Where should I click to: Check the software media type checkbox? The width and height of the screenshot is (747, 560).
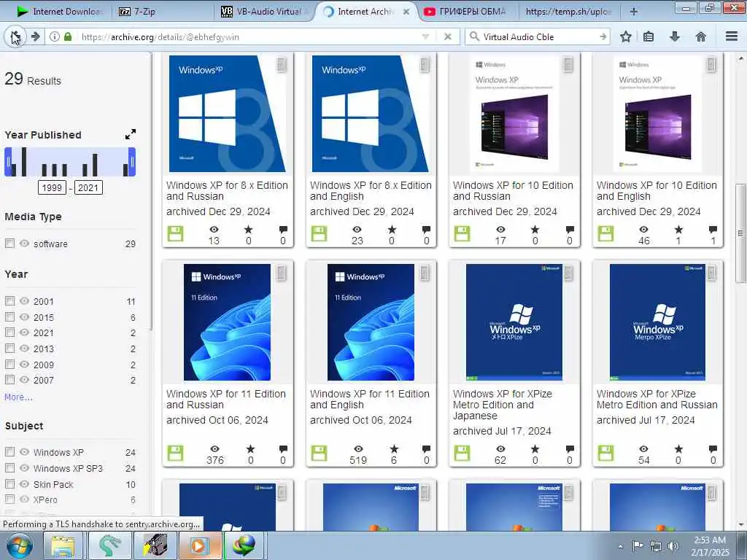pyautogui.click(x=9, y=244)
